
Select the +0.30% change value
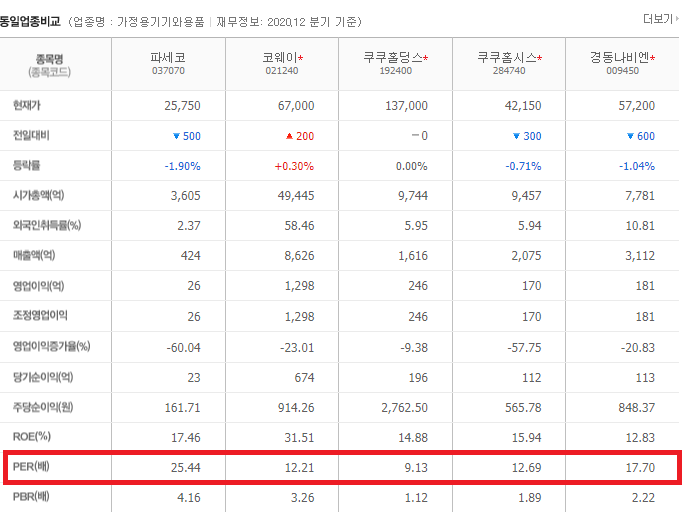[x=294, y=166]
